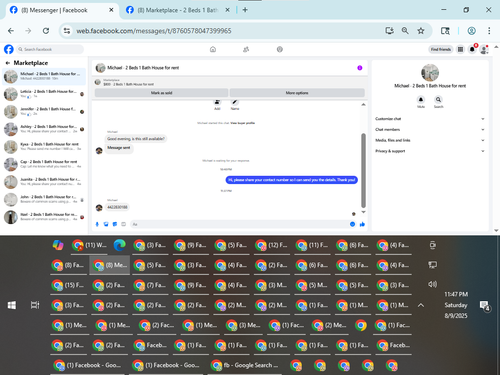Open the Chrome three-dot menu
500x375 pixels.
[x=489, y=31]
